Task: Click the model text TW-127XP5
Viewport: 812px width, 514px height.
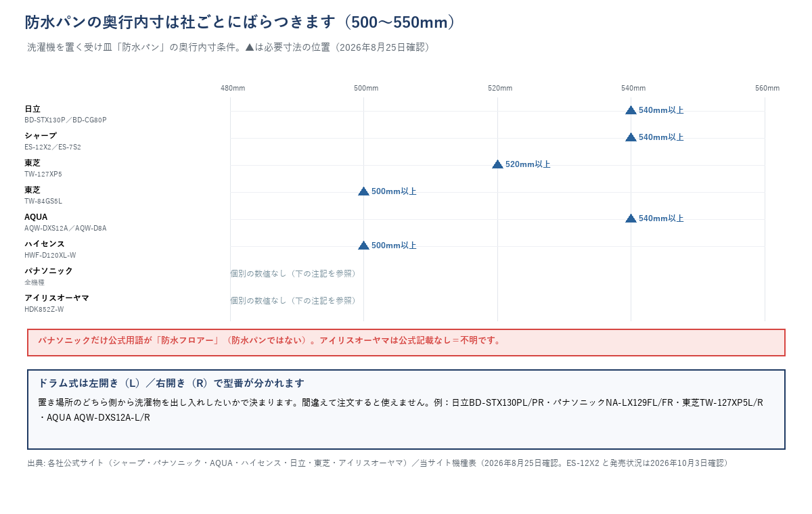Action: click(43, 174)
